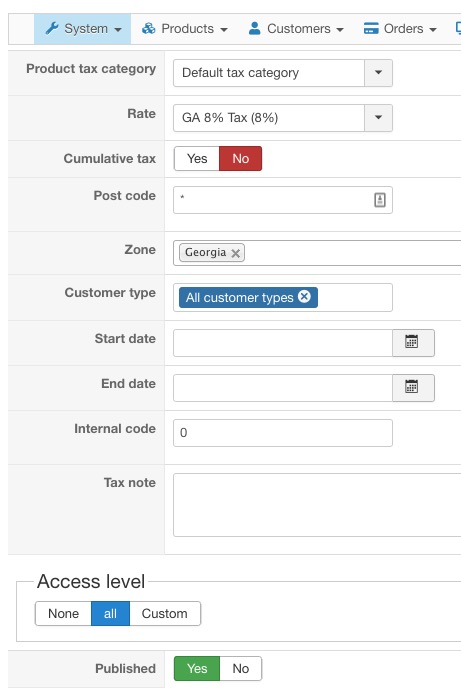Open the Start date calendar picker
Screen dimensions: 461x689
click(413, 343)
